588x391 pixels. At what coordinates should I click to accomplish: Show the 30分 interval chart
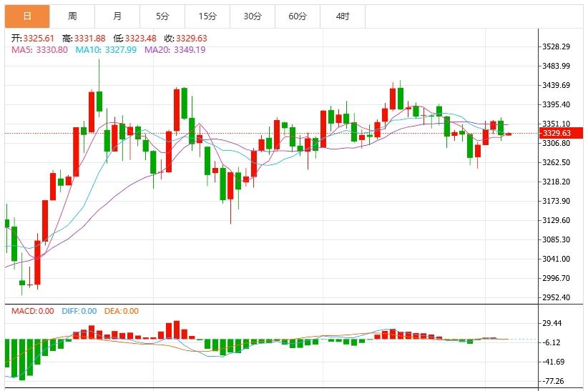click(253, 16)
